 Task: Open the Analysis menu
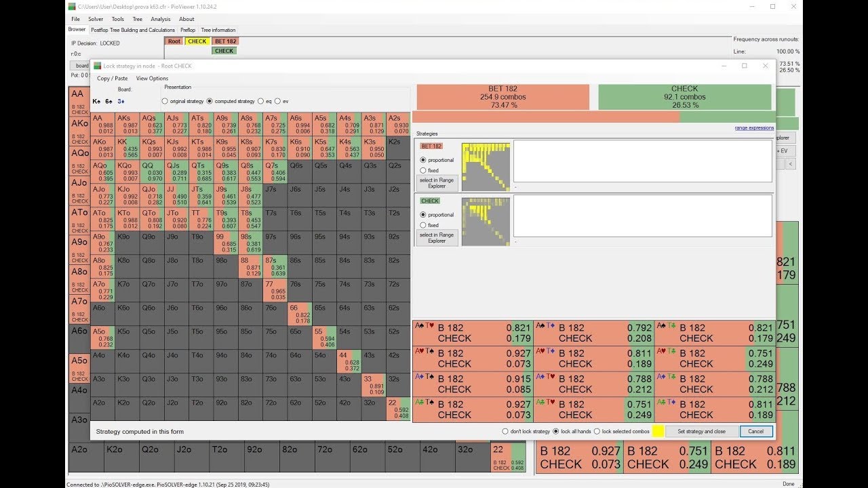tap(161, 19)
